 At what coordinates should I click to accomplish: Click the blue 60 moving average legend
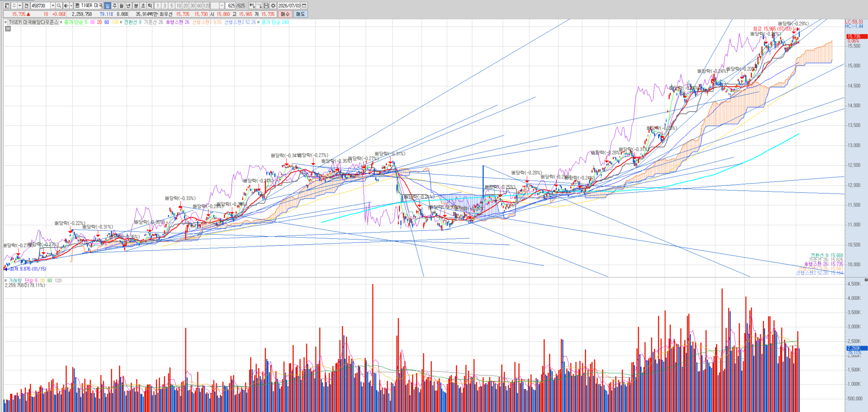coord(106,22)
